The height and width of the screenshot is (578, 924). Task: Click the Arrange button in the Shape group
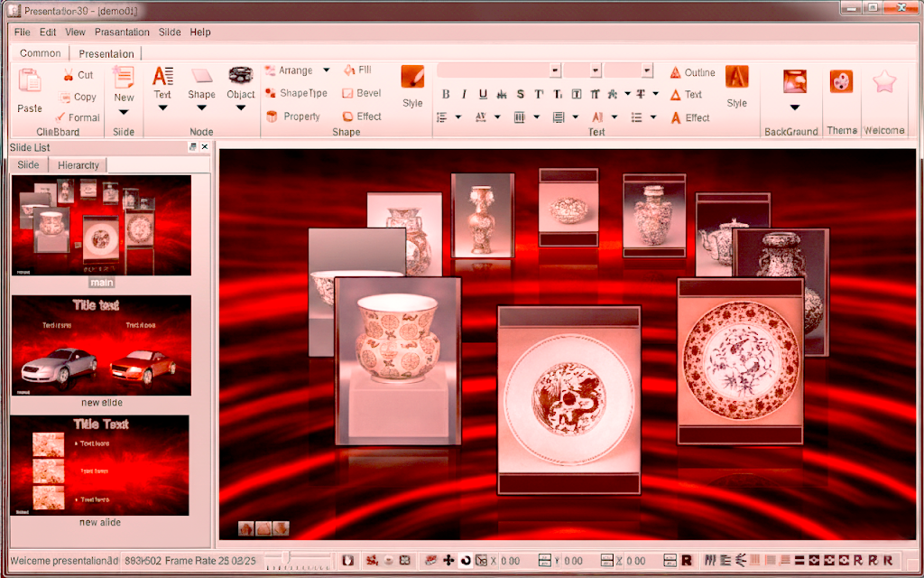(296, 70)
